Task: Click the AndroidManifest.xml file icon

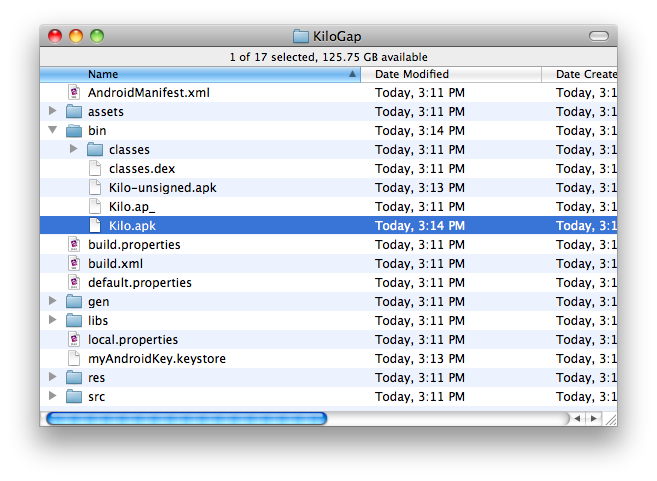Action: click(74, 92)
